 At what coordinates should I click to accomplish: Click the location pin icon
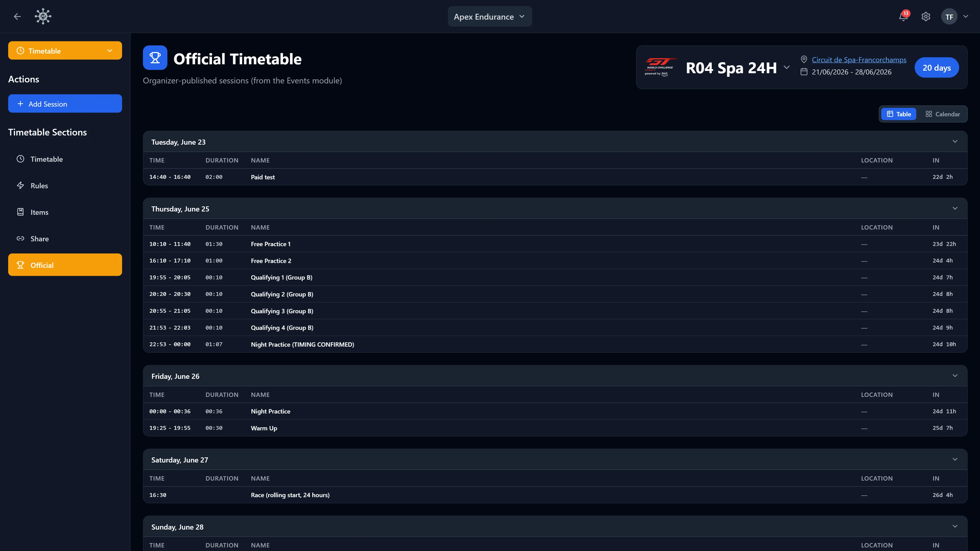804,60
